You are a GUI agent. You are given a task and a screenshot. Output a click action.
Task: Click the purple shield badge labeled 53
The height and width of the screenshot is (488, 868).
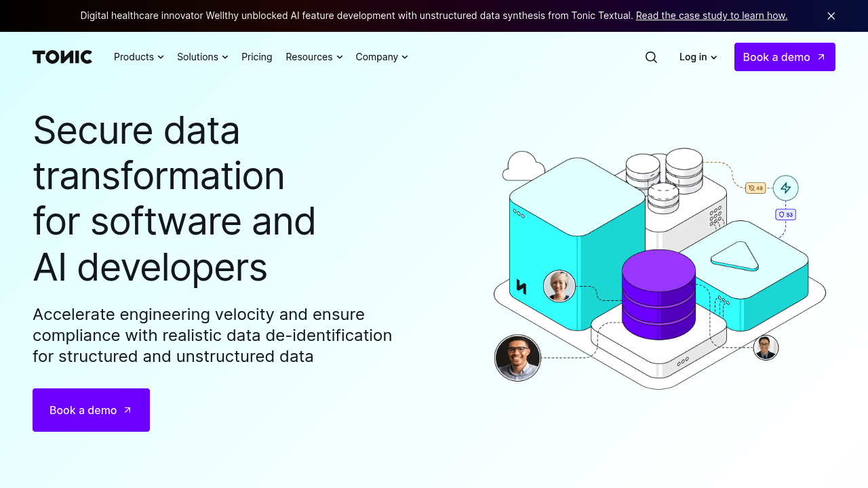coord(785,214)
